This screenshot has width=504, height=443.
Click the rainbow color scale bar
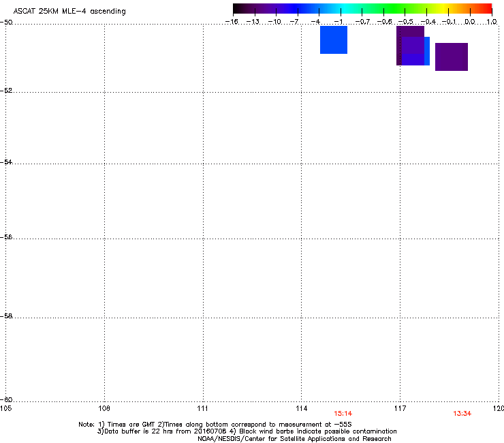click(362, 9)
